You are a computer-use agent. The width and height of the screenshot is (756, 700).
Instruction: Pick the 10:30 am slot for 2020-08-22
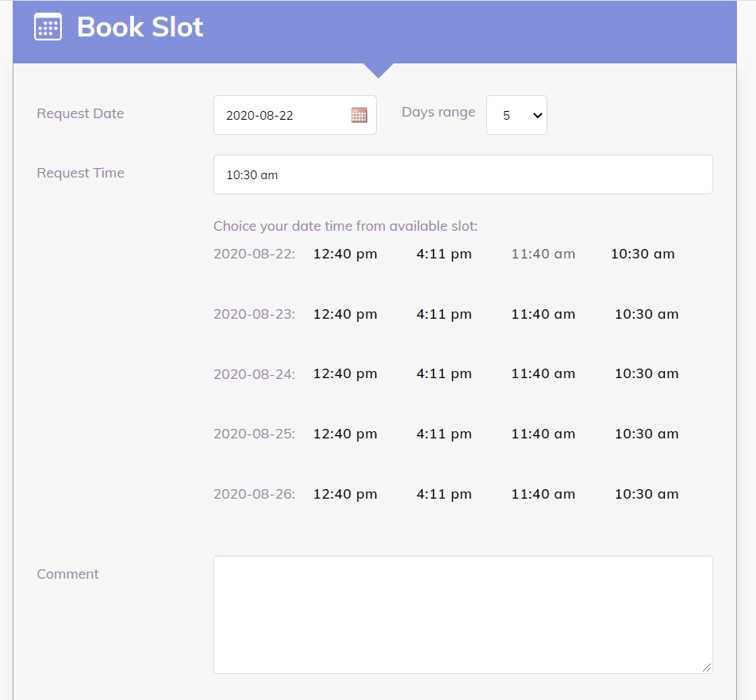click(643, 254)
